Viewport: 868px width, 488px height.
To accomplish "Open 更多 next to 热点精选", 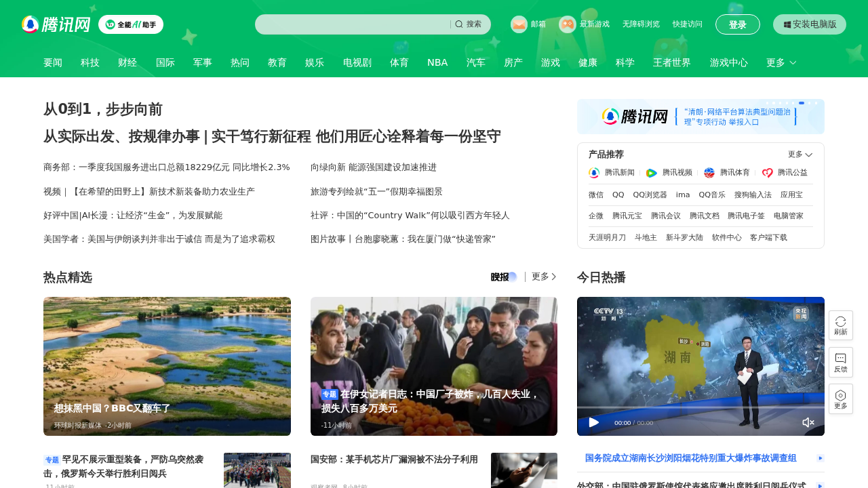I will click(544, 277).
